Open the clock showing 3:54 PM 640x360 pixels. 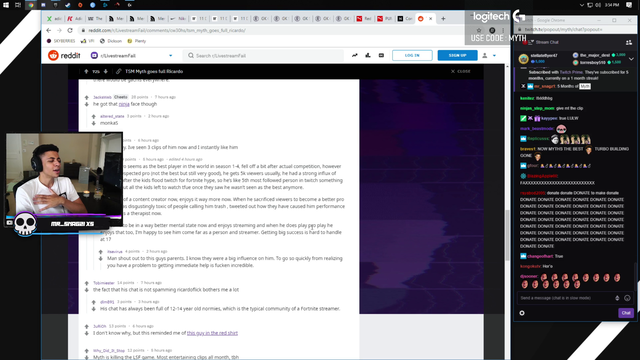612,5
